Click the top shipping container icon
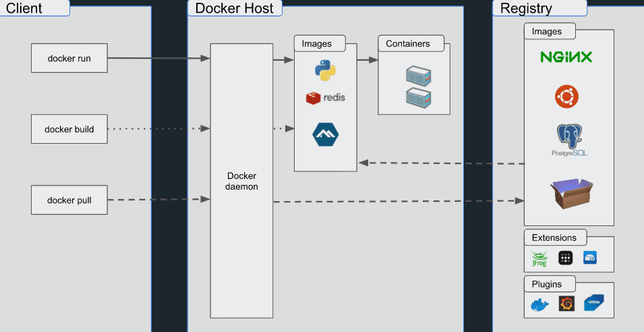The image size is (644, 332). tap(418, 76)
